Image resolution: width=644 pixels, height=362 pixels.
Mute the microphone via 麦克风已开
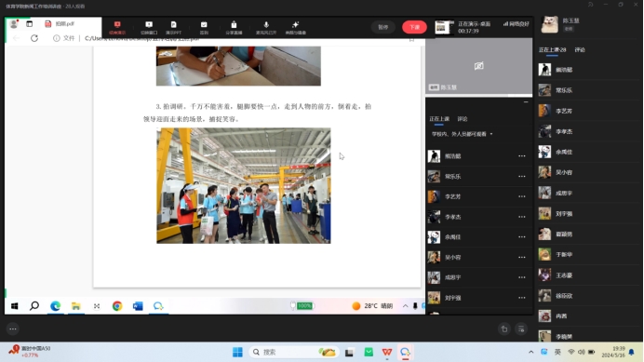pos(266,27)
